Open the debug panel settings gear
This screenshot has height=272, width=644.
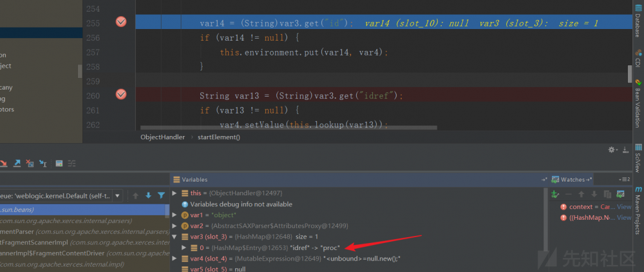tap(612, 150)
